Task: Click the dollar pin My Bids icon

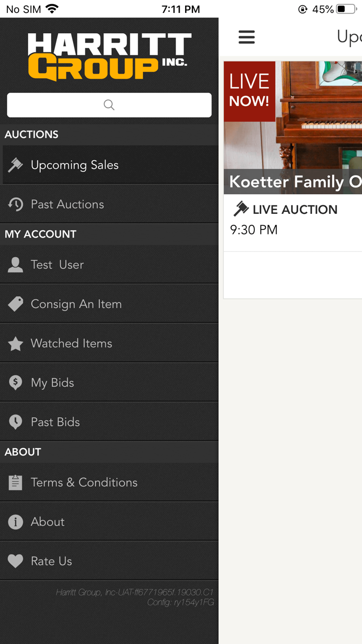Action: coord(16,383)
